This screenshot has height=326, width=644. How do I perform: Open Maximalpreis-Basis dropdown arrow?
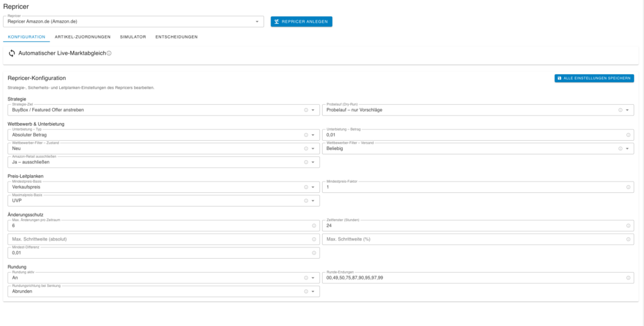313,200
